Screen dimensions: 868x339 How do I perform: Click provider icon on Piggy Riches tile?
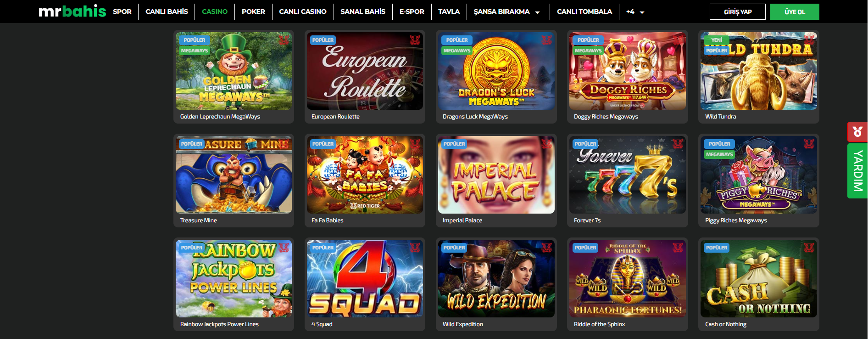(809, 144)
